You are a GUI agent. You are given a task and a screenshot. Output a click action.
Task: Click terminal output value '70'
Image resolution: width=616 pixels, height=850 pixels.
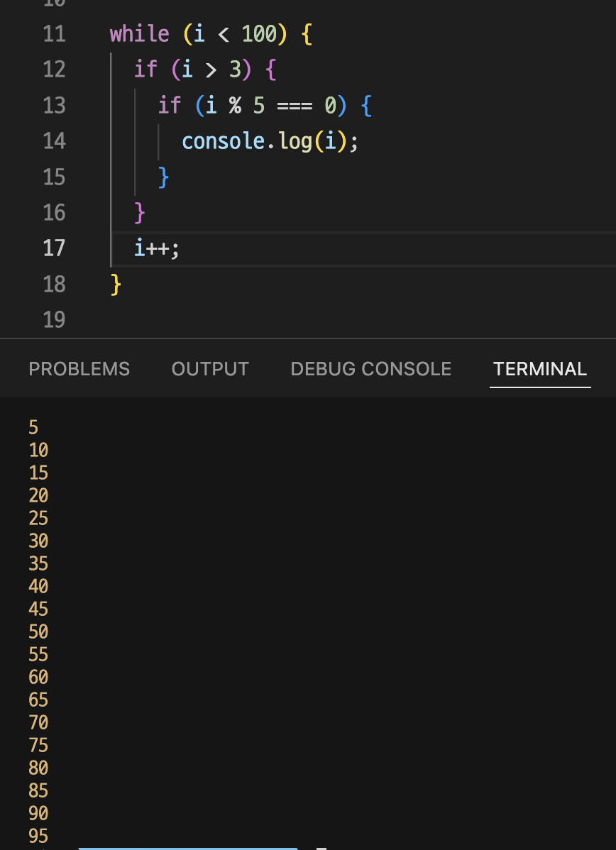point(38,722)
